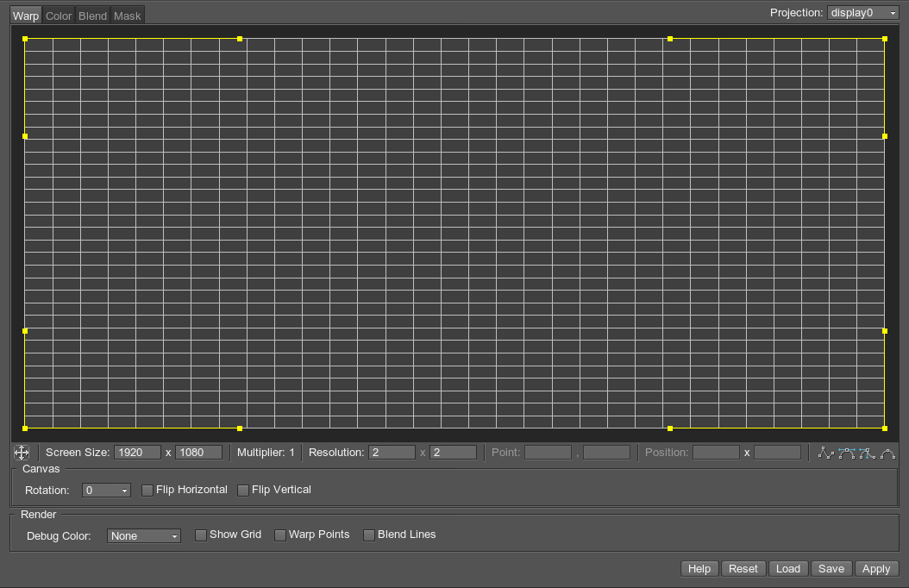Screen dimensions: 909x588
Task: Enable the Flip Horizontal checkbox
Action: [147, 491]
